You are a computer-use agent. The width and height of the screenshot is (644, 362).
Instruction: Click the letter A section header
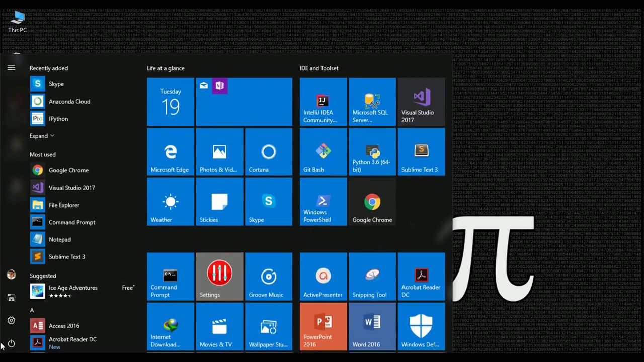coord(32,310)
